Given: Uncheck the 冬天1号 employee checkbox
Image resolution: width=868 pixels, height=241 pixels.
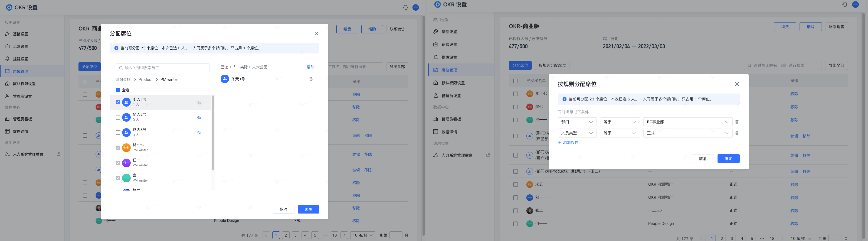Looking at the screenshot, I should coord(118,102).
